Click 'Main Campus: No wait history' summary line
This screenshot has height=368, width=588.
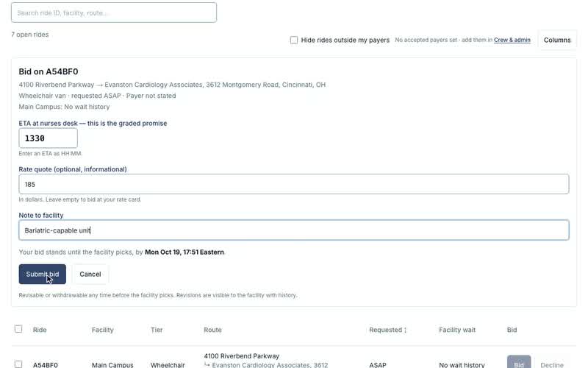coord(64,107)
